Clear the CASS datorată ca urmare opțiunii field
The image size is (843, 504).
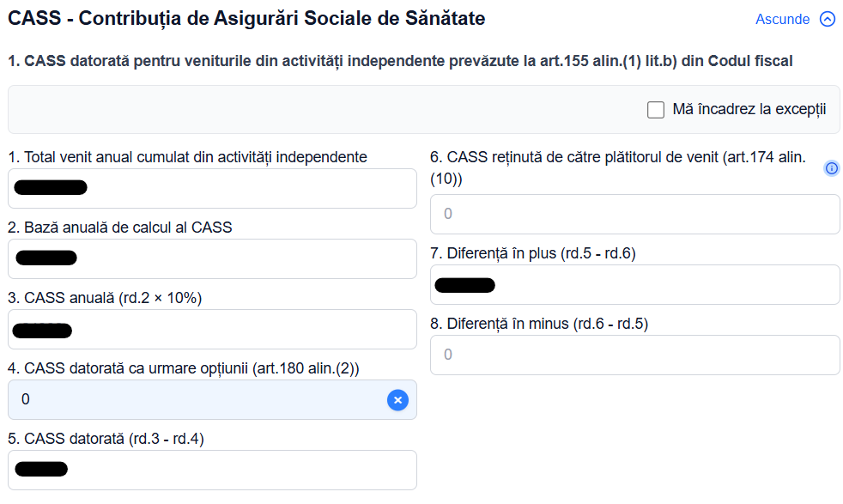pyautogui.click(x=397, y=399)
